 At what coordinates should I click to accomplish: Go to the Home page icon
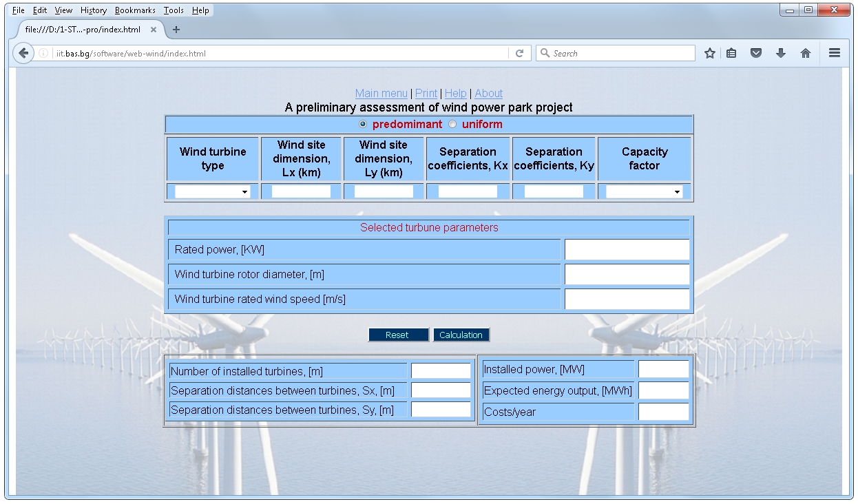point(805,53)
